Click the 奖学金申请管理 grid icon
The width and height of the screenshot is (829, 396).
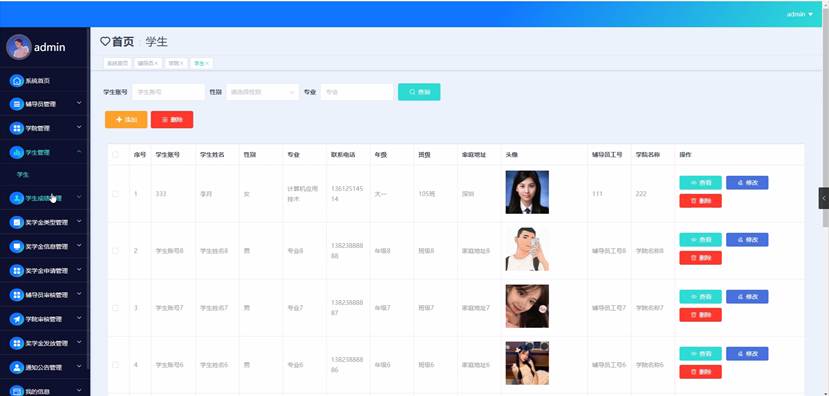click(17, 271)
